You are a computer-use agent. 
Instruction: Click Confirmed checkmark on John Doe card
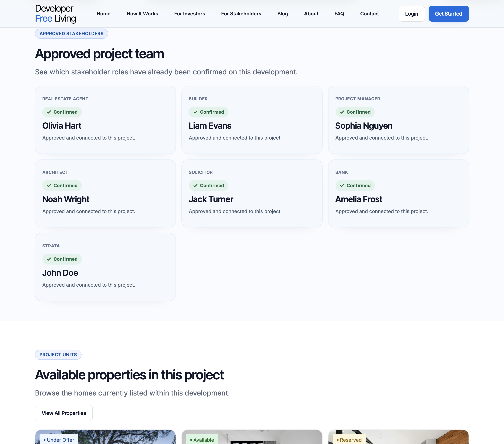(49, 259)
